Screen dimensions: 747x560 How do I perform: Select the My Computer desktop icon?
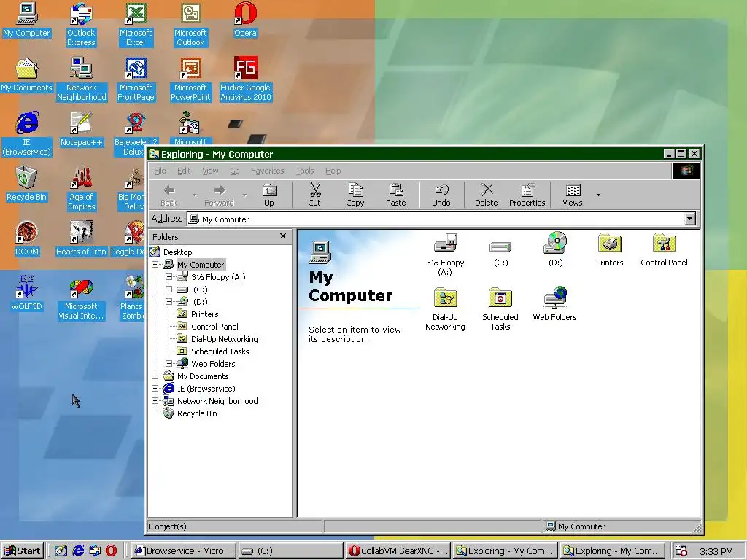[26, 13]
